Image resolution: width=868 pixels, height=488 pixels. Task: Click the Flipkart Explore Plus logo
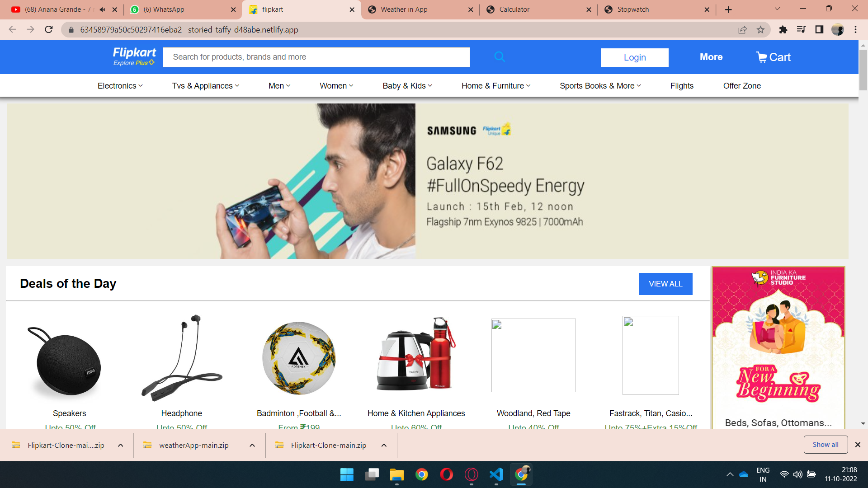[x=134, y=56]
